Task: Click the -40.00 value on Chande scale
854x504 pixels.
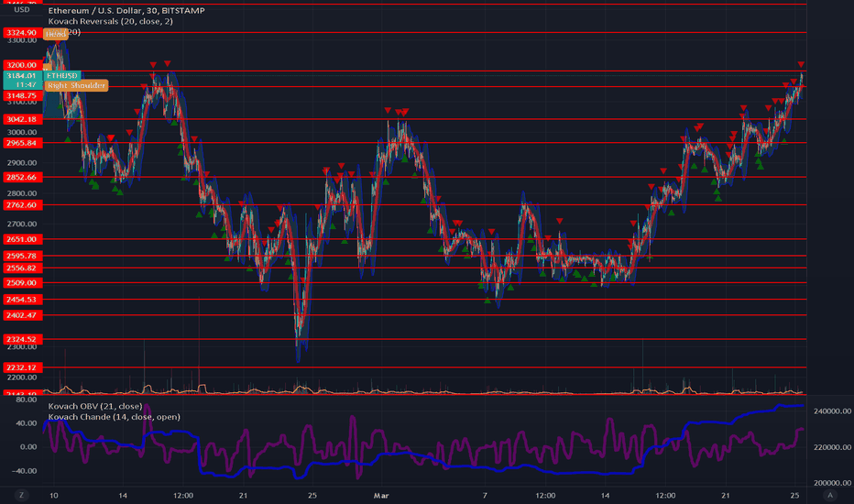Action: pos(25,471)
